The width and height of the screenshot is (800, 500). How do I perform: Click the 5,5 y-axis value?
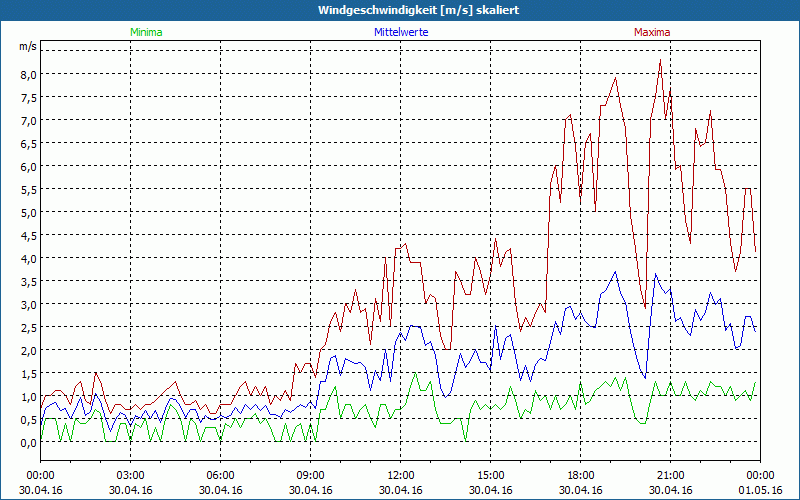pyautogui.click(x=29, y=189)
